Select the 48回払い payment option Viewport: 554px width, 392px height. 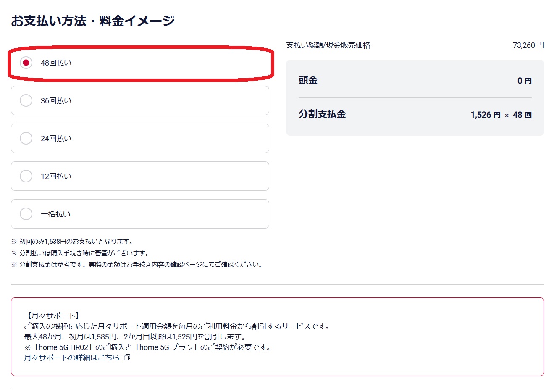(140, 63)
